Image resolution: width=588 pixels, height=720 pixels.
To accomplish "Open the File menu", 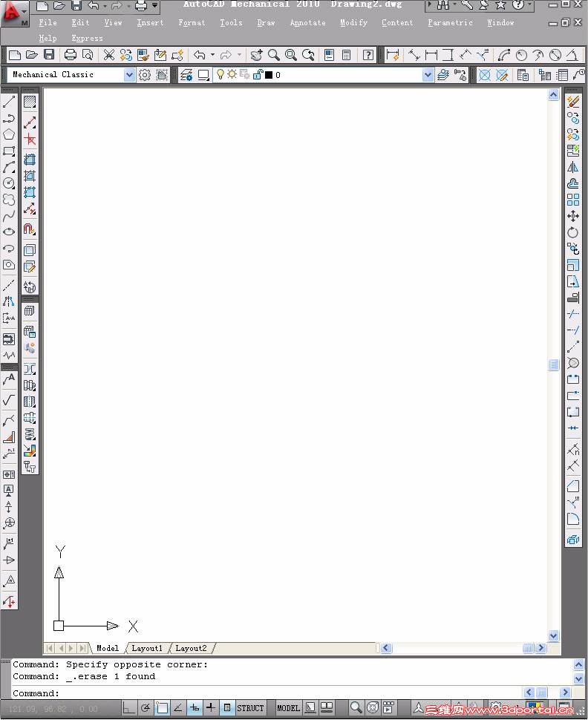I will coord(48,22).
